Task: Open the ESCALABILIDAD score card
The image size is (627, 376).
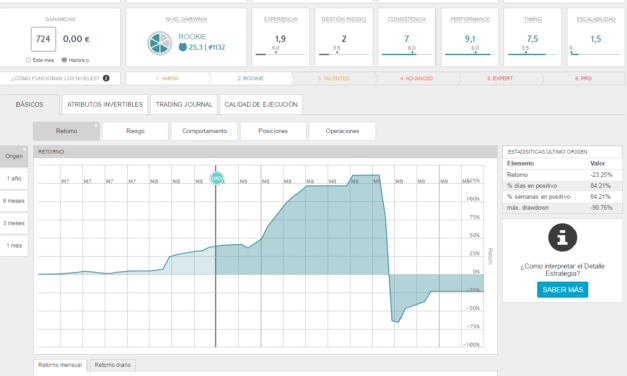Action: click(596, 37)
